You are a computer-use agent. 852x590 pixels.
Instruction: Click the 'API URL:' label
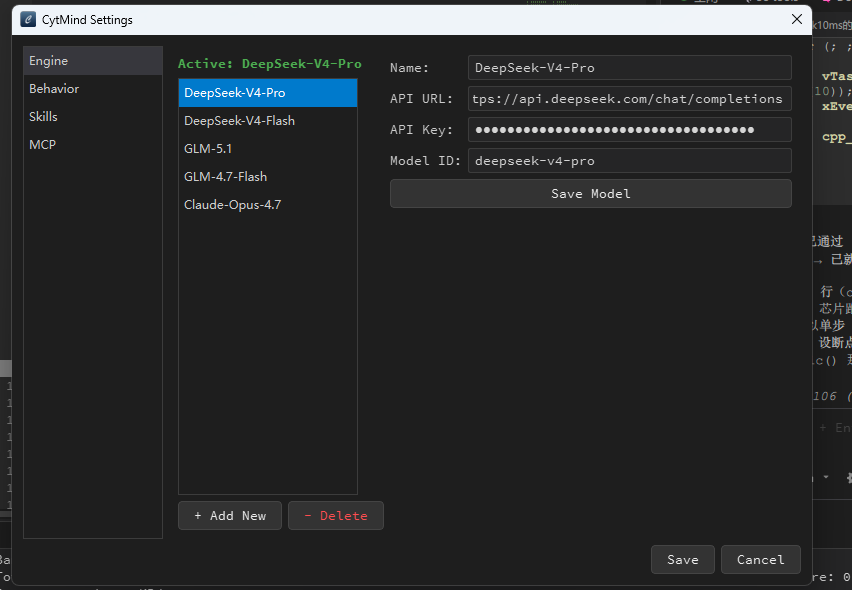click(421, 99)
